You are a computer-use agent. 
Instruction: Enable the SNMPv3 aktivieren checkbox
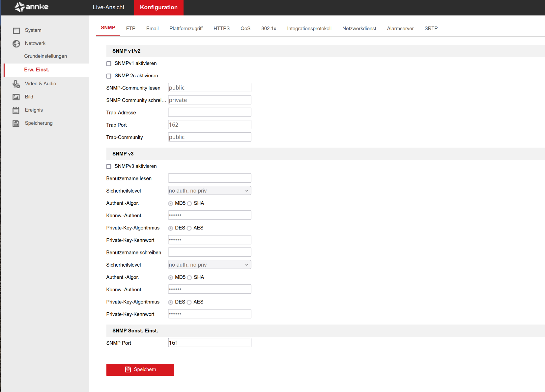point(109,167)
